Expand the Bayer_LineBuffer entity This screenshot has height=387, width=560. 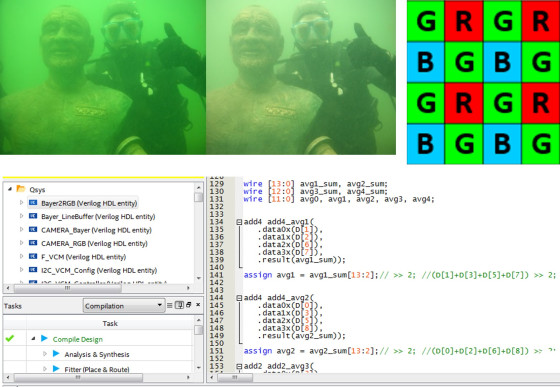21,216
